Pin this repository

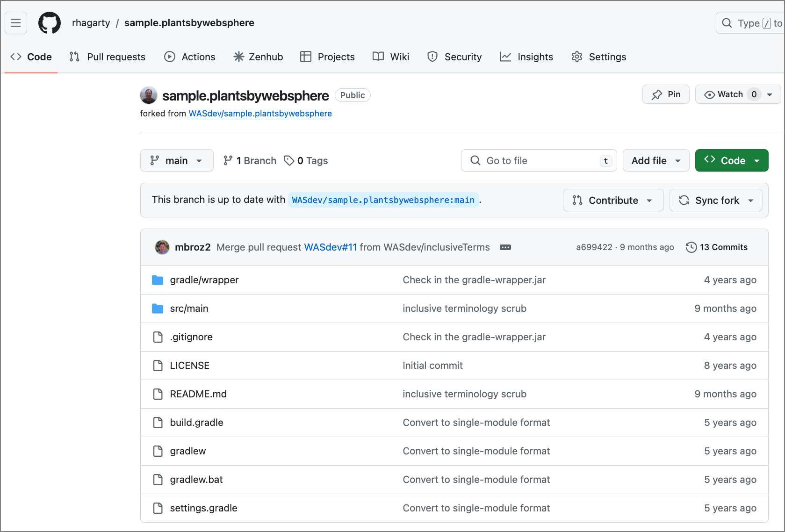pos(666,94)
